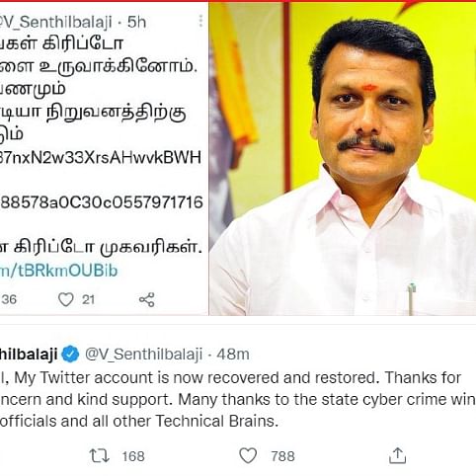The image size is (476, 476).
Task: View the 21 likes count
Action: point(88,299)
